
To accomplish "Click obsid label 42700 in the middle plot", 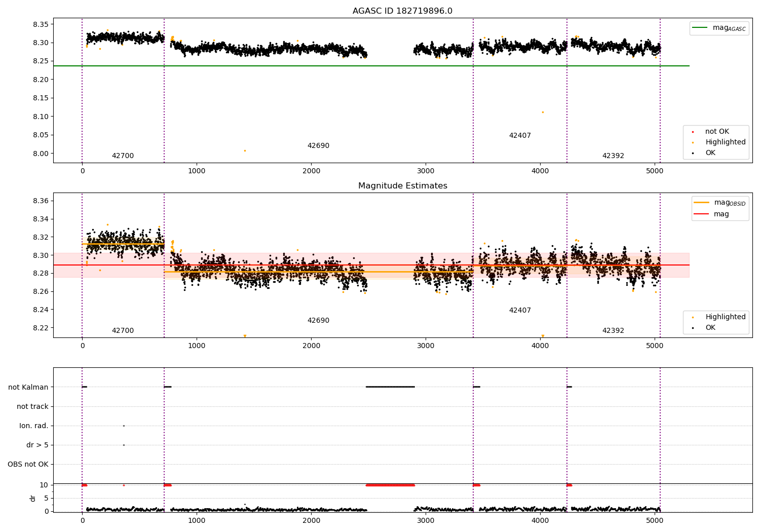I will 123,331.
